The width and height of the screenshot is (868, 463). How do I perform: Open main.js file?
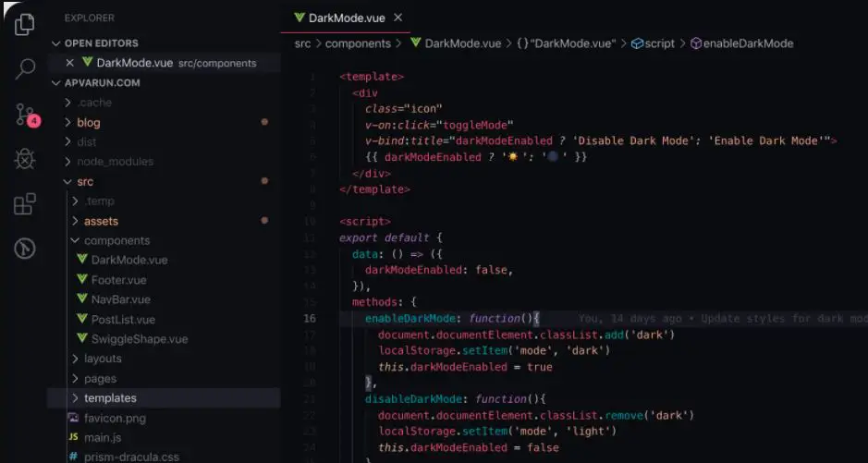[x=103, y=437]
